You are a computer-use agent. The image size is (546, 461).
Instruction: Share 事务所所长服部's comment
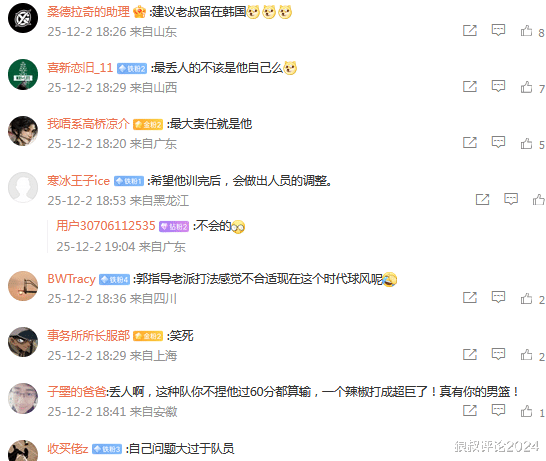(x=470, y=354)
